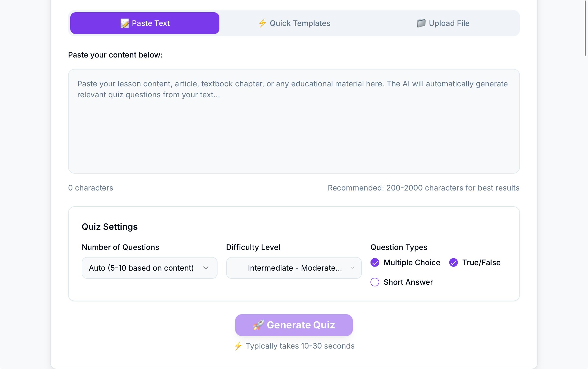Click inside the lesson content text area
Screen dimensions: 588x369
pos(294,128)
